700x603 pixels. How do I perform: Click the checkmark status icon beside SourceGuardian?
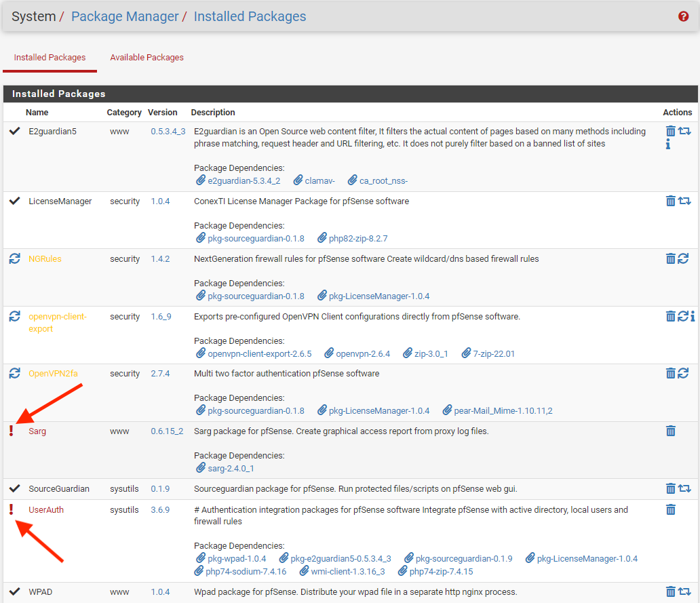pos(15,488)
